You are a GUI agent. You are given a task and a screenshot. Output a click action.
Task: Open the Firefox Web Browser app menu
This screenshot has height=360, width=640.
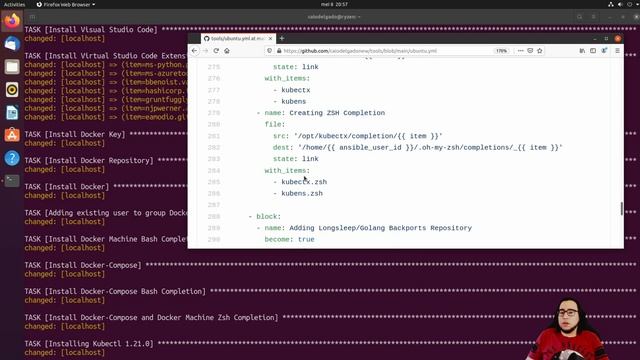pyautogui.click(x=65, y=4)
